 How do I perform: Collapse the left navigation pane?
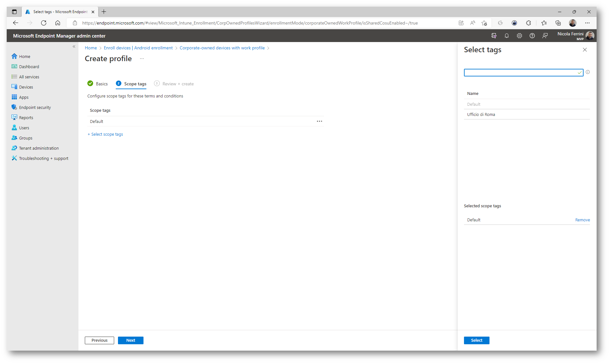tap(74, 46)
